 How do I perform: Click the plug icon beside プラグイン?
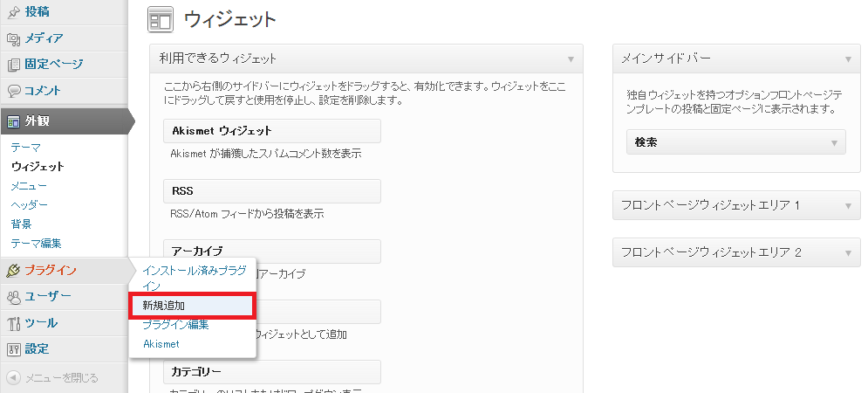[x=13, y=271]
